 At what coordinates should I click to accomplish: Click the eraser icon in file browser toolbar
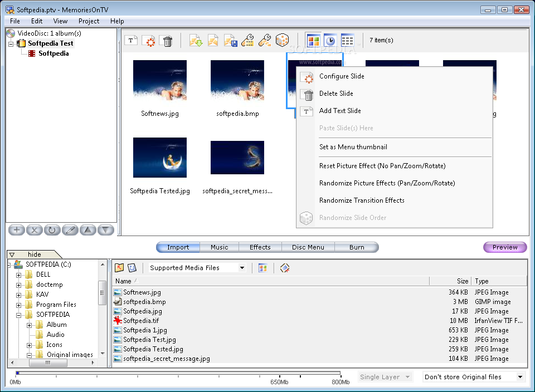(285, 268)
